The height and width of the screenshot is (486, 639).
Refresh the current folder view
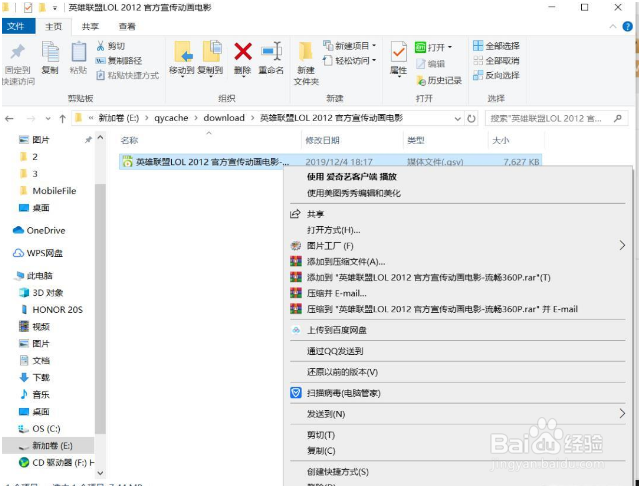[472, 119]
